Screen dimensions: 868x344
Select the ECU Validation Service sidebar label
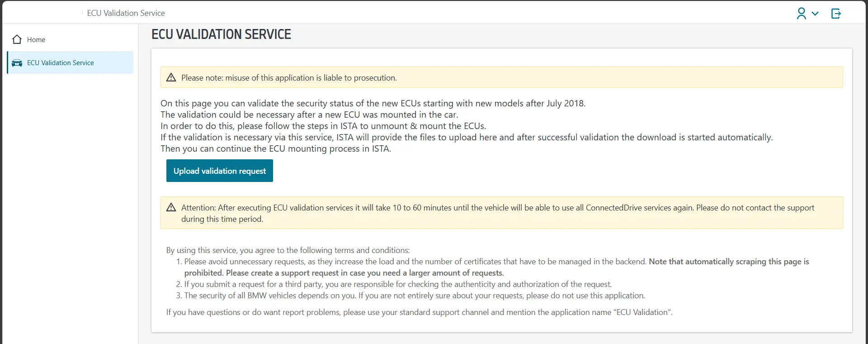(x=61, y=63)
